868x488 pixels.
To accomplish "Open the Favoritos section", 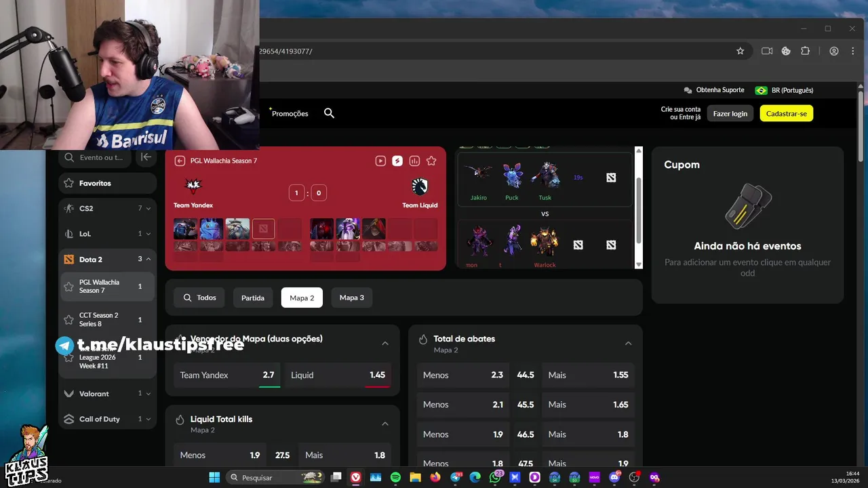I will (x=107, y=183).
